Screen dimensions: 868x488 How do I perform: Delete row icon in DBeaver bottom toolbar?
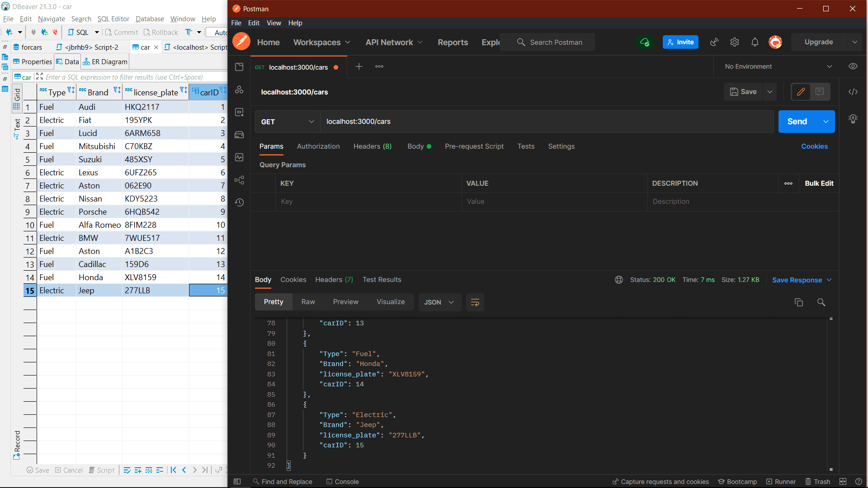click(x=160, y=470)
